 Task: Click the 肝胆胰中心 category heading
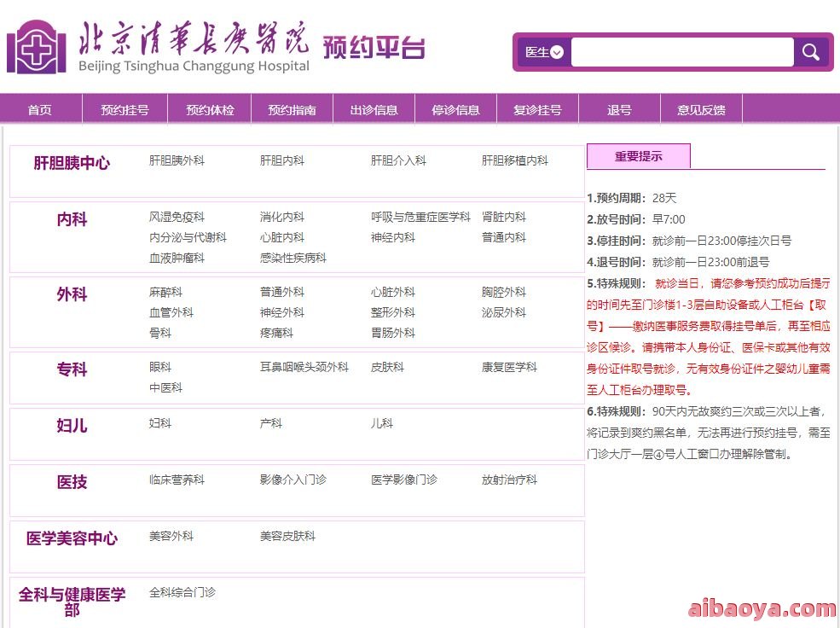(x=72, y=162)
